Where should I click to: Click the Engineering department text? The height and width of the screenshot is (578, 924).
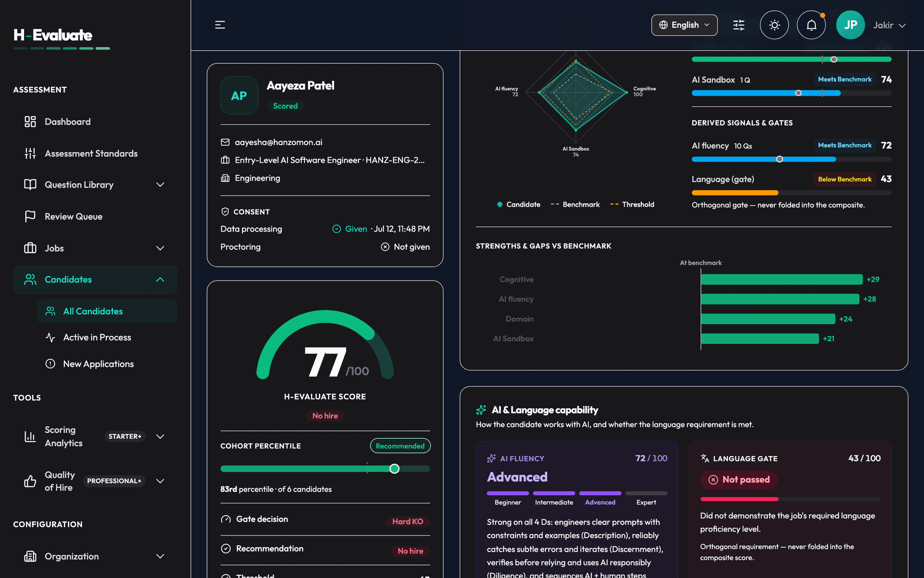click(257, 178)
